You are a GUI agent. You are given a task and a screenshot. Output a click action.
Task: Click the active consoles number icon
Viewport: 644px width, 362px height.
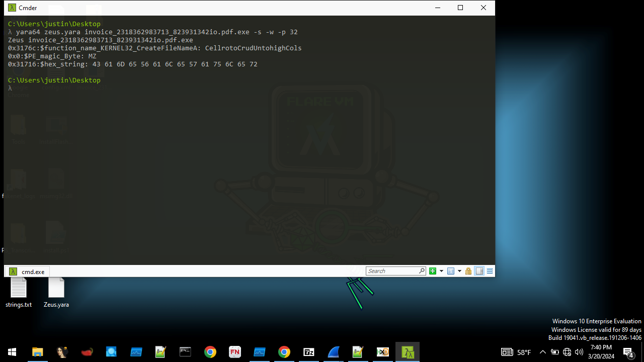coord(451,271)
